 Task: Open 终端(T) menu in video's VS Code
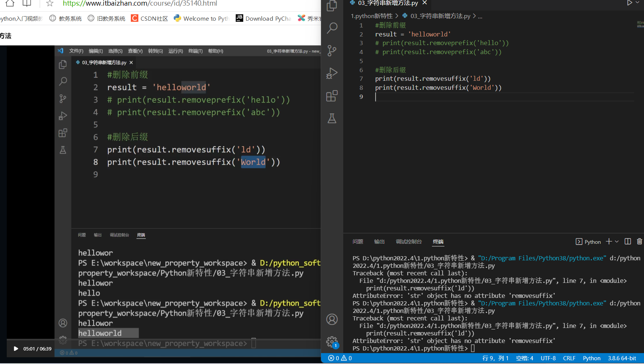(x=195, y=51)
